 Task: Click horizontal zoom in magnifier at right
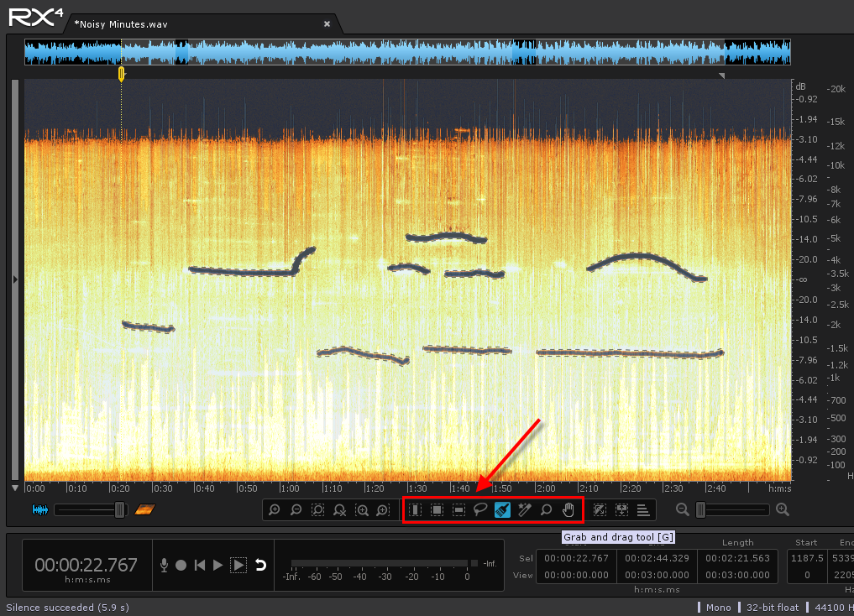point(783,509)
